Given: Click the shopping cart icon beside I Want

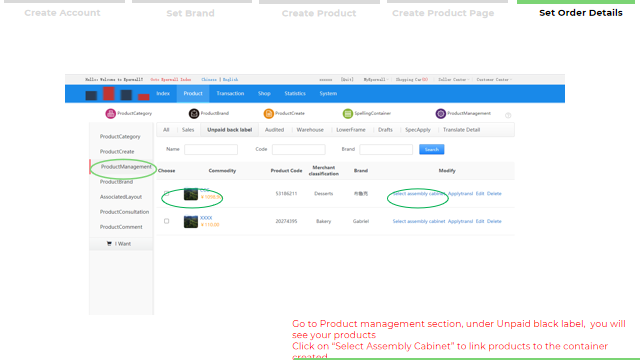Looking at the screenshot, I should [109, 244].
